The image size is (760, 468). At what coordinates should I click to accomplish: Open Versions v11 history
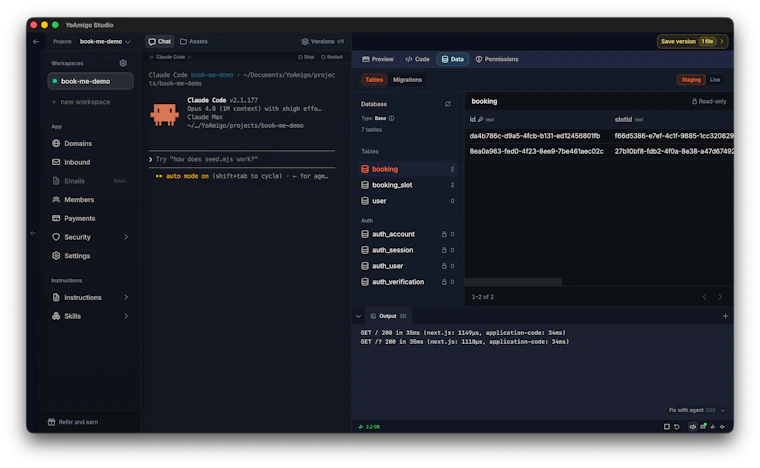click(x=322, y=42)
